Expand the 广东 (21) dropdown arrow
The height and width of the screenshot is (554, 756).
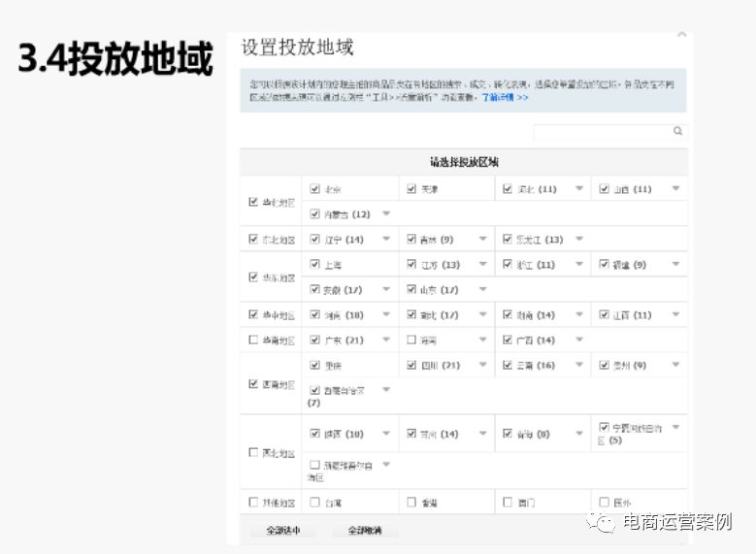tap(386, 339)
